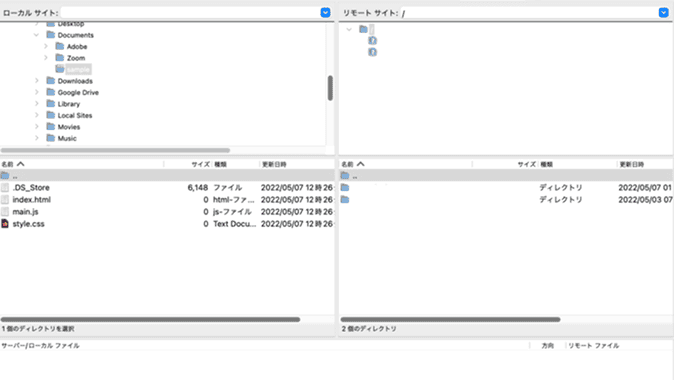Sort local files by 更新日時 column
Viewport: 674px width, 380px height.
pos(274,164)
